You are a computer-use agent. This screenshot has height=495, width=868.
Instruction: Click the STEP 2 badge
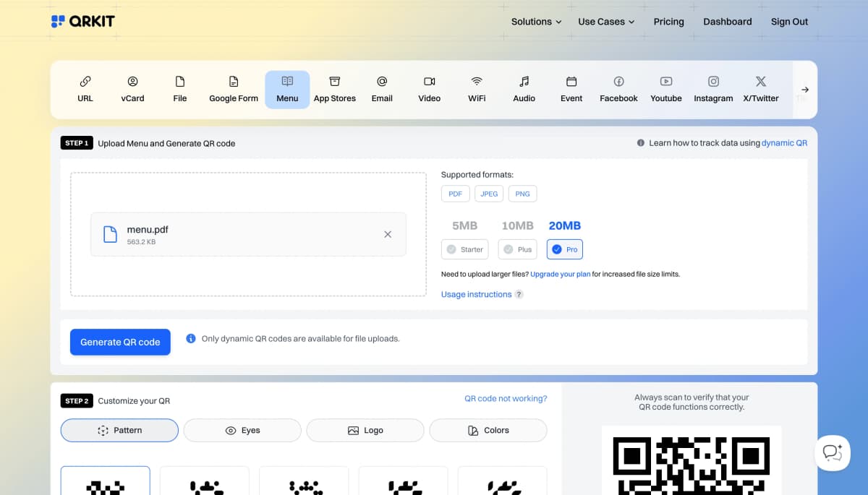click(76, 400)
